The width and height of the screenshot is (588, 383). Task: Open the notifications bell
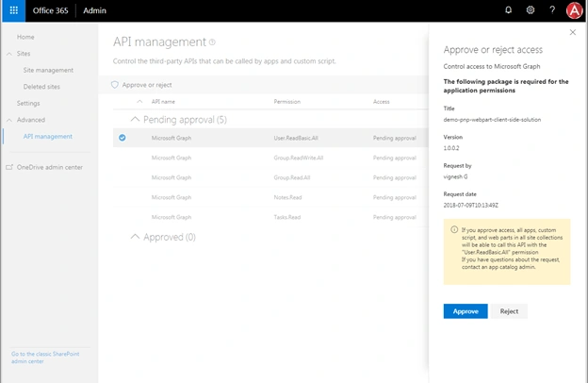pyautogui.click(x=508, y=10)
